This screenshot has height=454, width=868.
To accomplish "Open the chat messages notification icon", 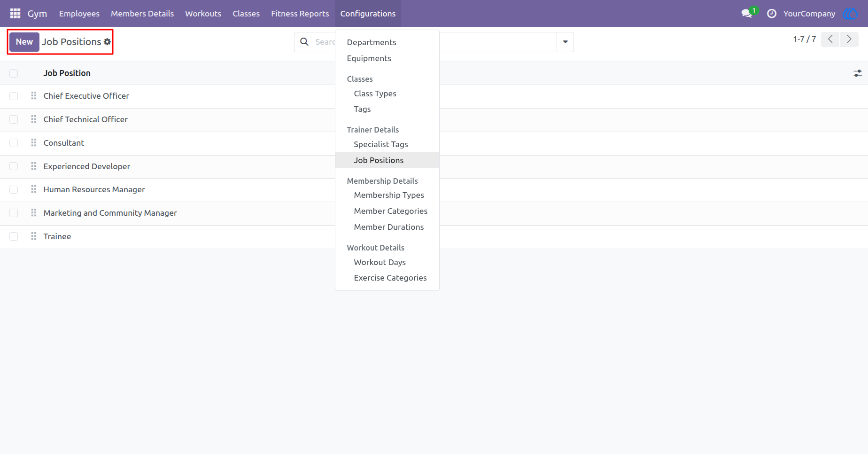I will pyautogui.click(x=747, y=14).
